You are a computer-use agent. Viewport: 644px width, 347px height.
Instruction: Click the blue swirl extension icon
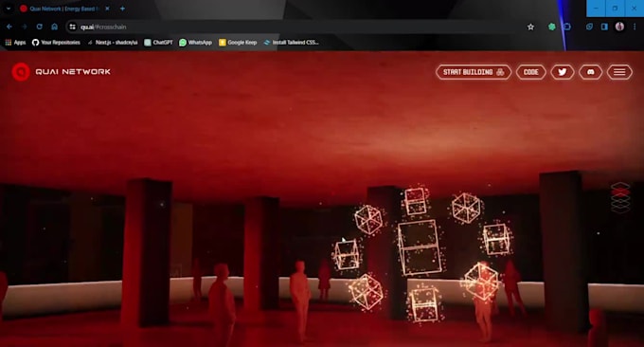point(589,27)
